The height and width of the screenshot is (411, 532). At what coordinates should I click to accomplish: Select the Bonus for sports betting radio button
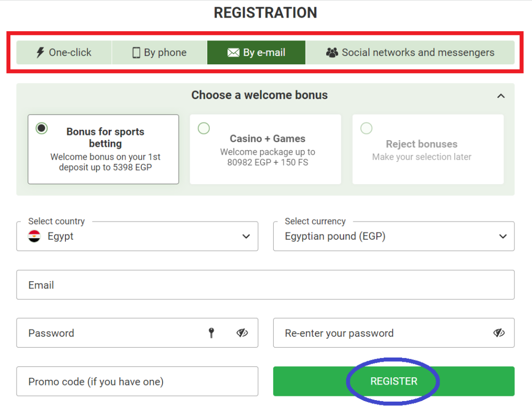click(41, 128)
